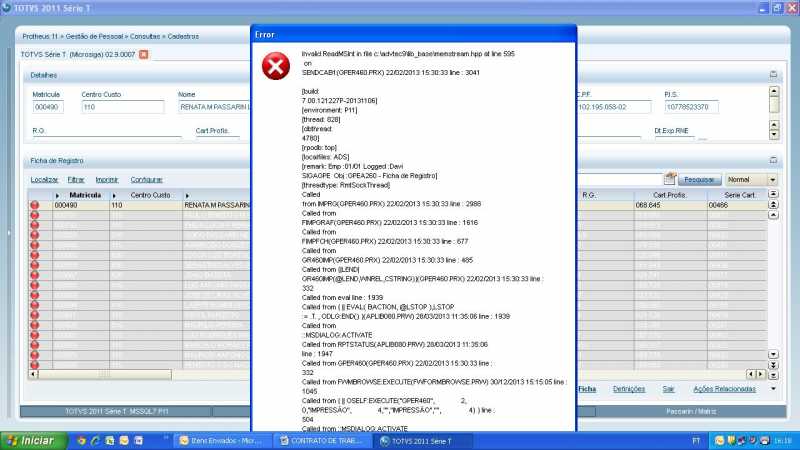Click the Matricula field containing 000490
800x450 pixels.
coord(48,107)
